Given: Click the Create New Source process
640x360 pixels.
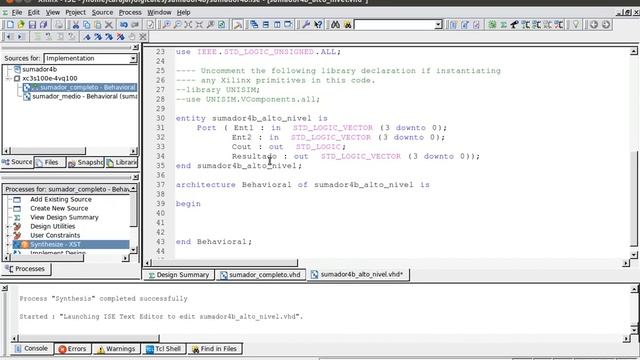Looking at the screenshot, I should coord(59,208).
